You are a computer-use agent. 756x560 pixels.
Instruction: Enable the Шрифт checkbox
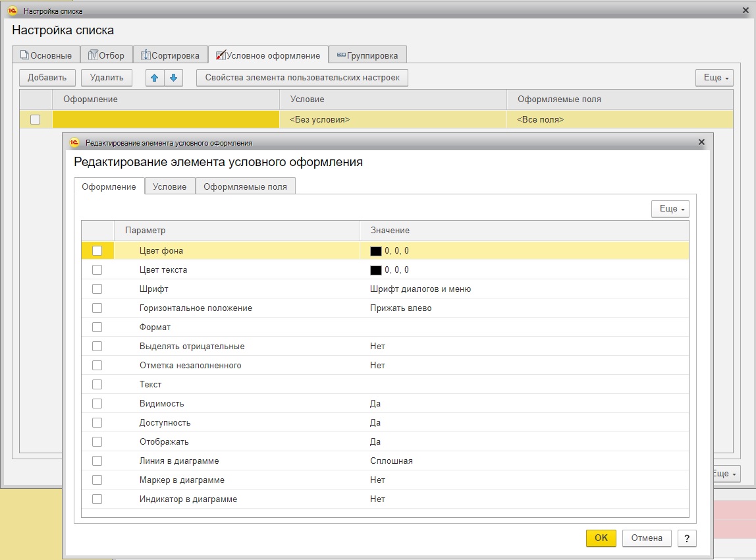(97, 289)
